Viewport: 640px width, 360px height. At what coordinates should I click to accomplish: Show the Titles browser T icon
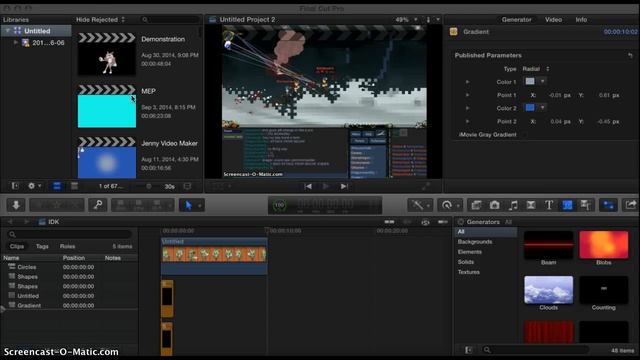pyautogui.click(x=549, y=205)
